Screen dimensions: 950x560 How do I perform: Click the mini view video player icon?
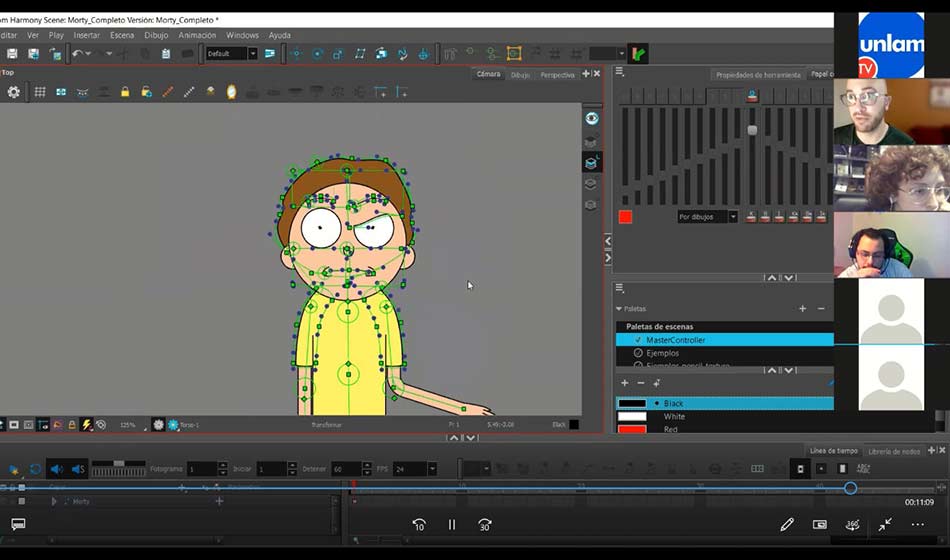(820, 525)
